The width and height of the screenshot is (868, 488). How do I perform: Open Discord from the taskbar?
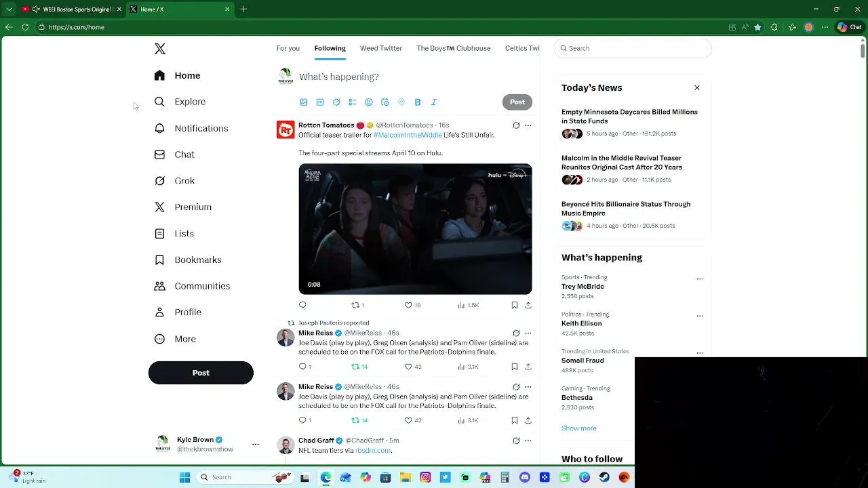point(525,477)
